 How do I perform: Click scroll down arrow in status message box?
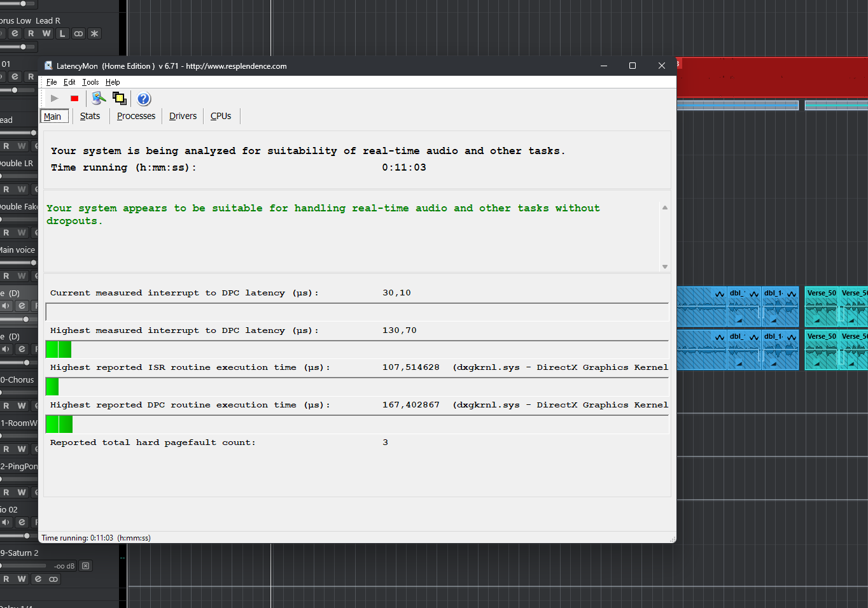(x=665, y=267)
